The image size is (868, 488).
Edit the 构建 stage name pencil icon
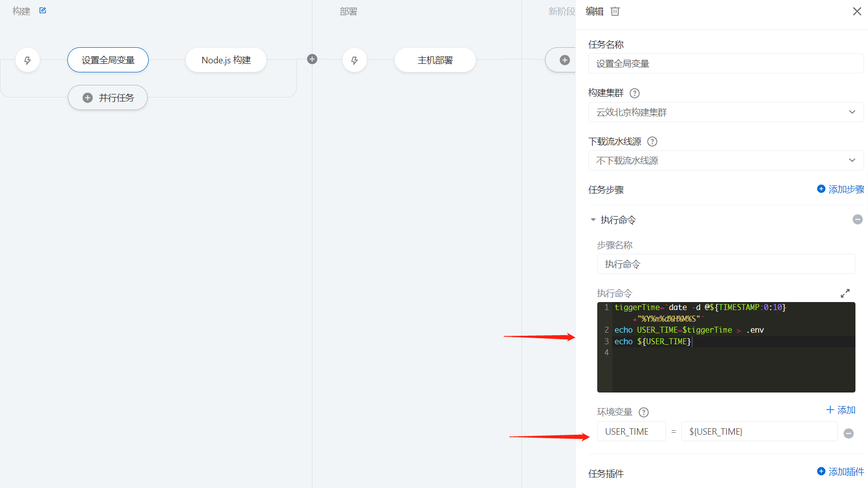(x=43, y=11)
